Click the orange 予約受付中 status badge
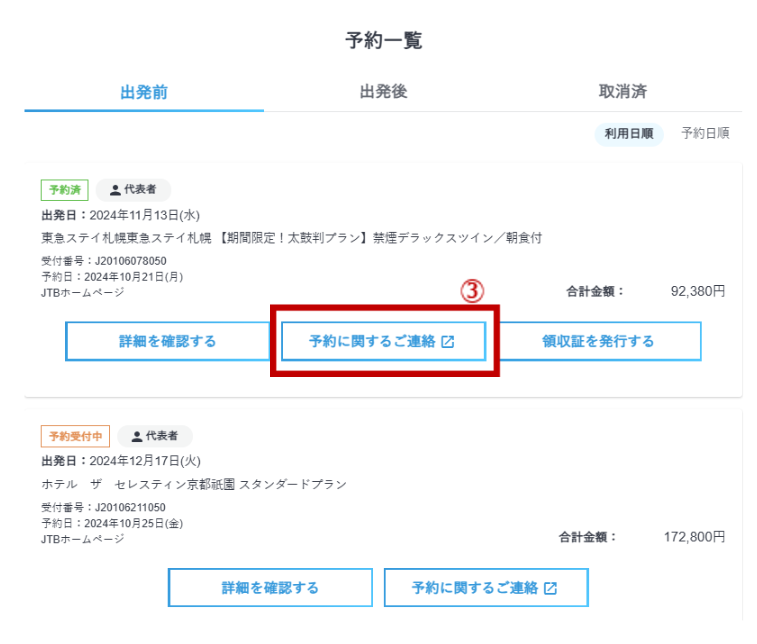757x644 pixels. tap(75, 436)
